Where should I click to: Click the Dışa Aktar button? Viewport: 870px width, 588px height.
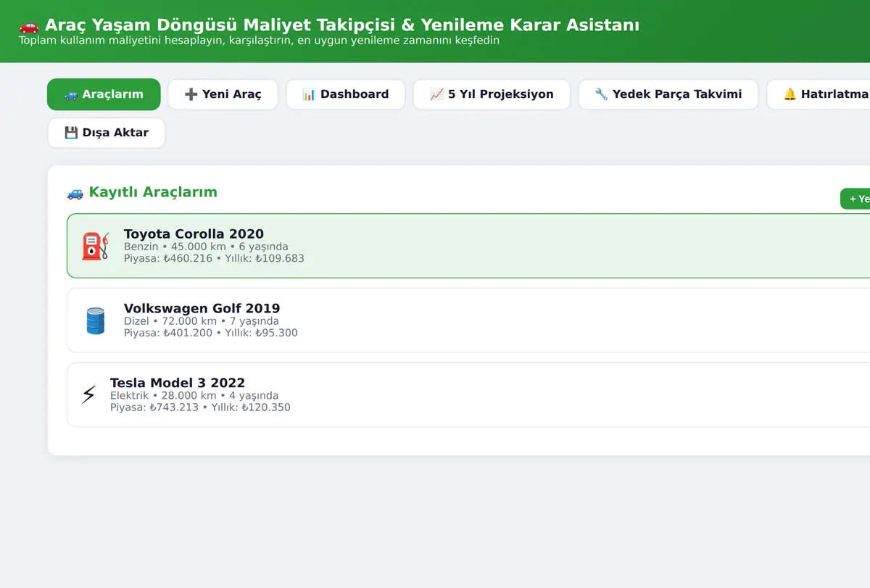click(x=107, y=133)
